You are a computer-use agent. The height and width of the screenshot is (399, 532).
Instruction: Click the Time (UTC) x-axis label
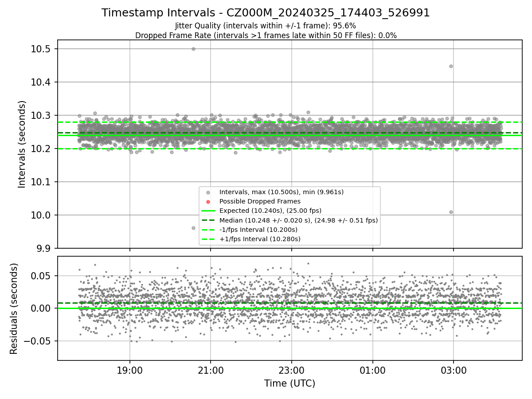coord(289,383)
